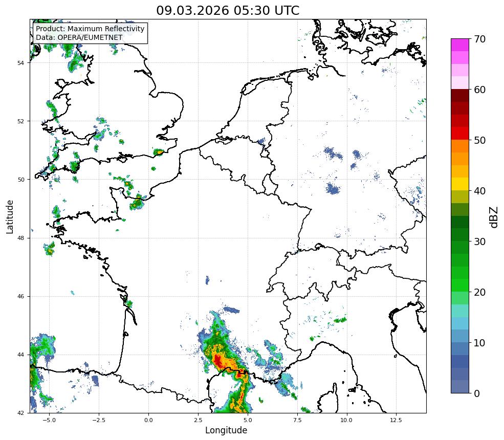Click the 'dBZ' colorbar label
The width and height of the screenshot is (504, 440).
pyautogui.click(x=494, y=217)
